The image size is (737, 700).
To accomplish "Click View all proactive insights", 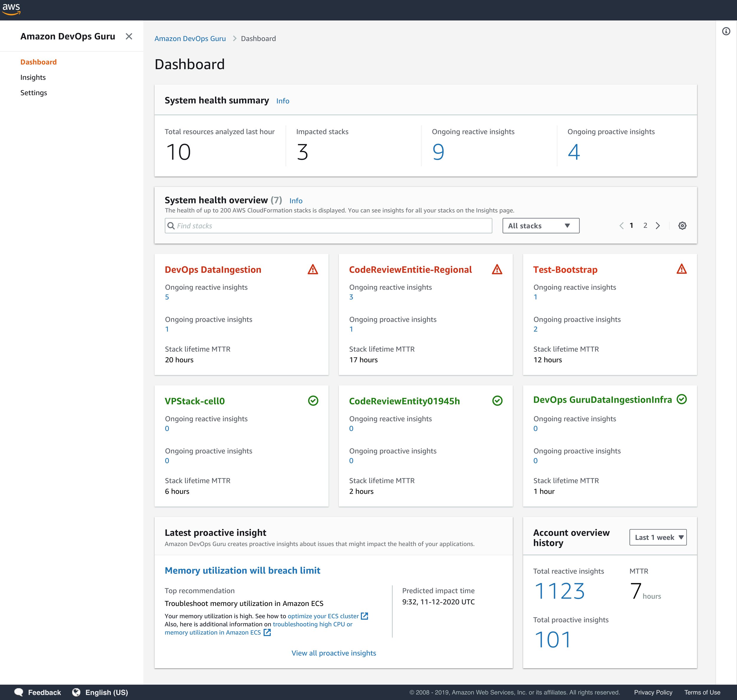I will [x=334, y=653].
